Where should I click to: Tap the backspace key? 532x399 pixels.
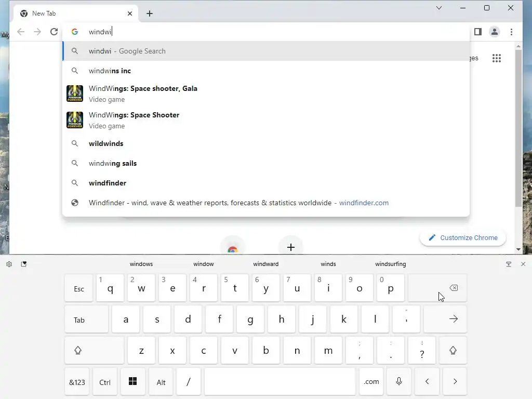437,288
